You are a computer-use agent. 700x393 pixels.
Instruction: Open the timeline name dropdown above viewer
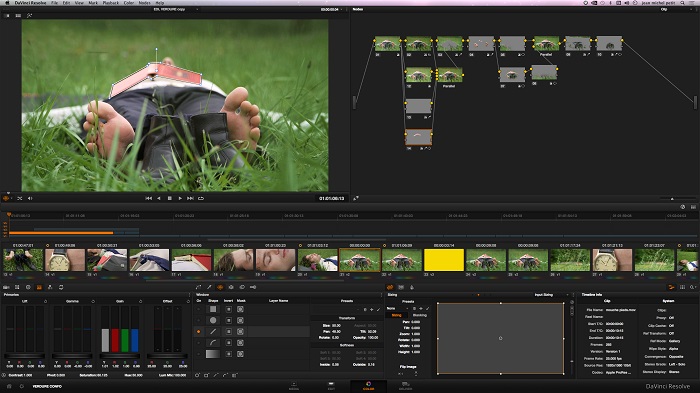176,9
